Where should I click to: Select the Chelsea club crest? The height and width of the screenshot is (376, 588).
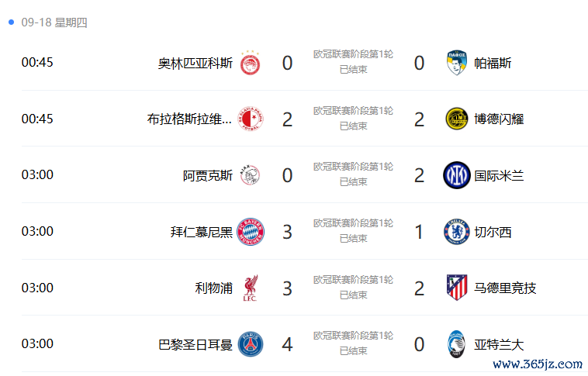pyautogui.click(x=457, y=232)
